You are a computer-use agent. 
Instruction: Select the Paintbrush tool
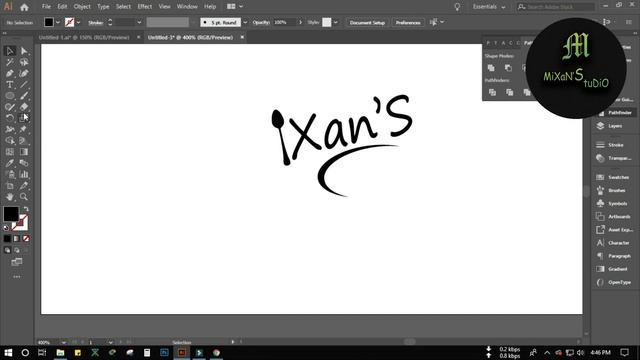[24, 96]
